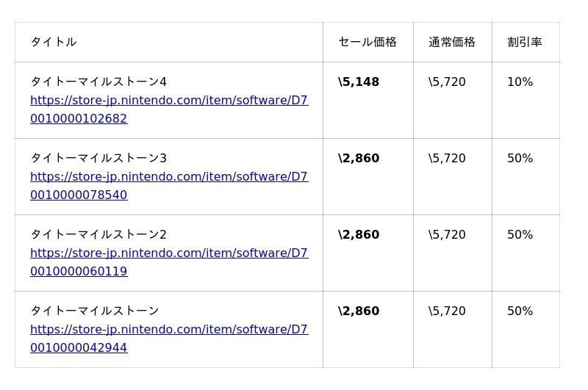Click the last row's \5,720 regular price
The height and width of the screenshot is (390, 588).
point(447,311)
